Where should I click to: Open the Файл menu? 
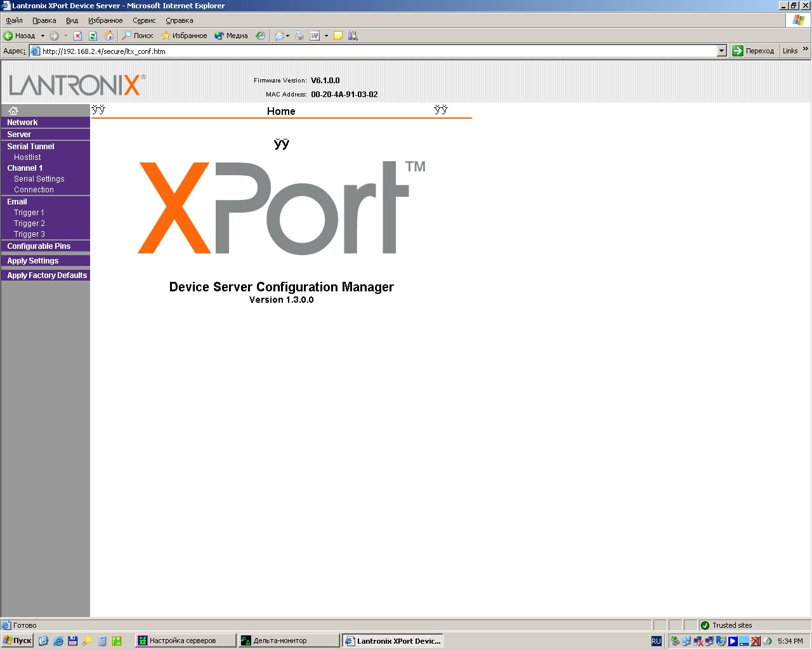14,20
